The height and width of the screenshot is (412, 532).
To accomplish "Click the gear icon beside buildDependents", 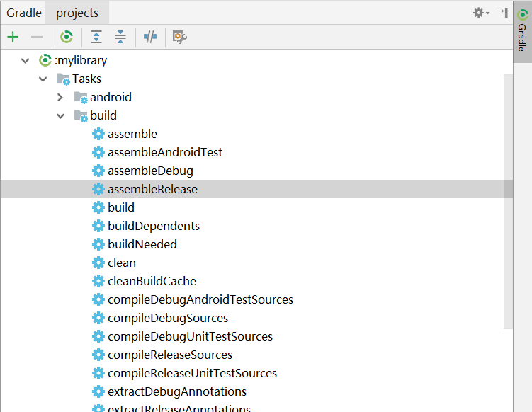I will click(98, 226).
